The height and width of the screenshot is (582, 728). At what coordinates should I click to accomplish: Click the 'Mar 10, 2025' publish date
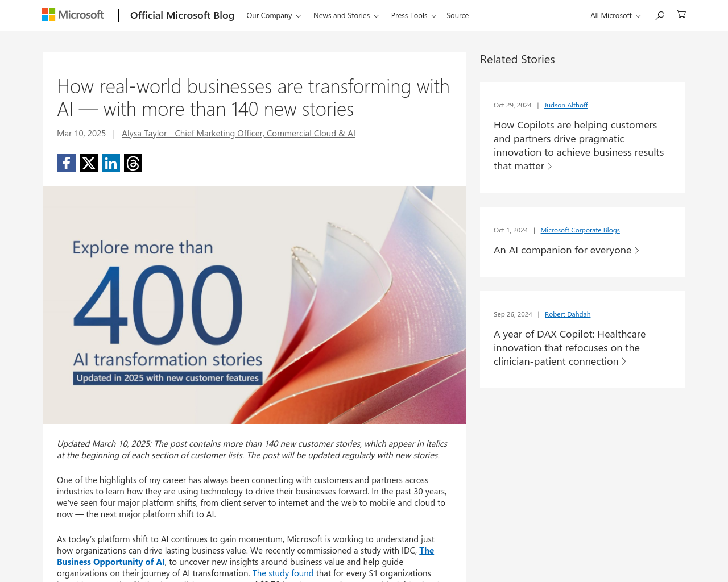[81, 134]
